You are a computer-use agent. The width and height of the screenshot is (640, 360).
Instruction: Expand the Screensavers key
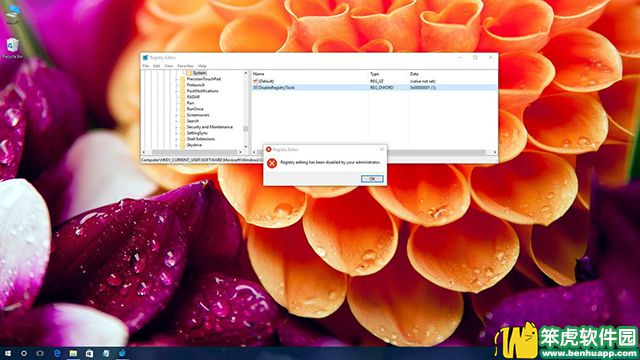point(177,115)
